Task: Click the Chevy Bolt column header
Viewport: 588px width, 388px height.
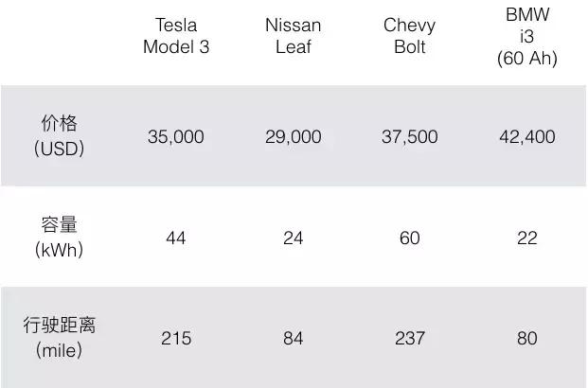Action: [x=409, y=37]
